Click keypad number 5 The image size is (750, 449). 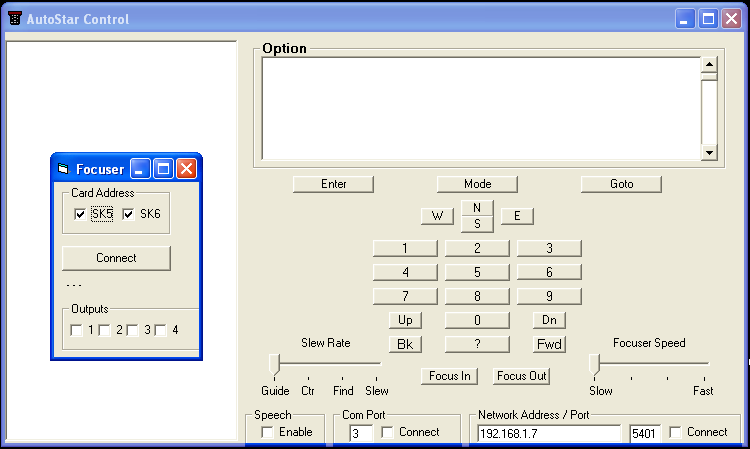coord(477,272)
